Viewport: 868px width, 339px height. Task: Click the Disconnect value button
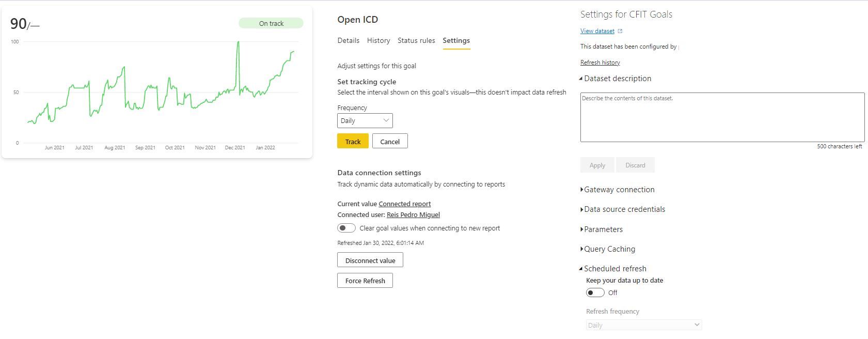pos(370,260)
